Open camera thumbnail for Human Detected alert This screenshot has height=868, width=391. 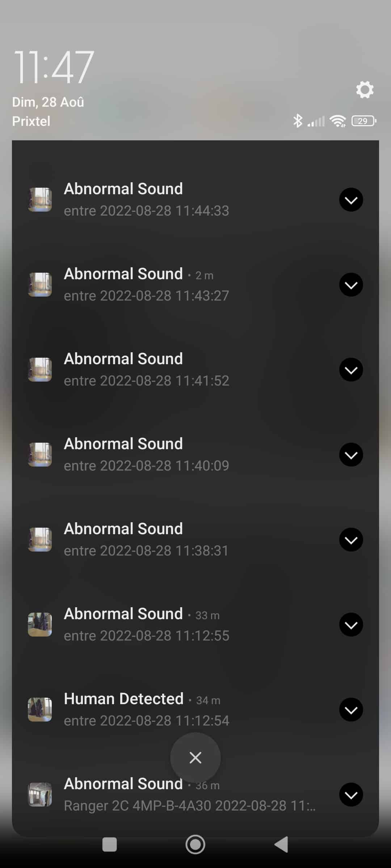(x=40, y=710)
